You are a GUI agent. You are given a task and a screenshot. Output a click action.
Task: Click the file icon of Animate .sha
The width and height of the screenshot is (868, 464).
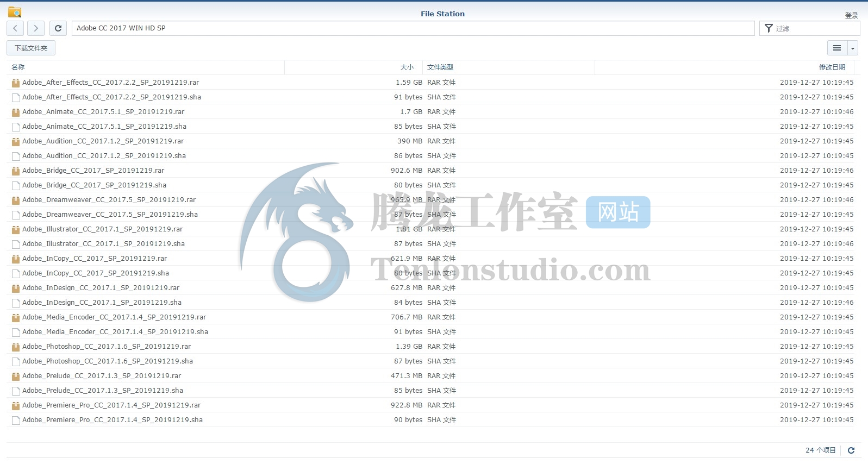coord(16,127)
